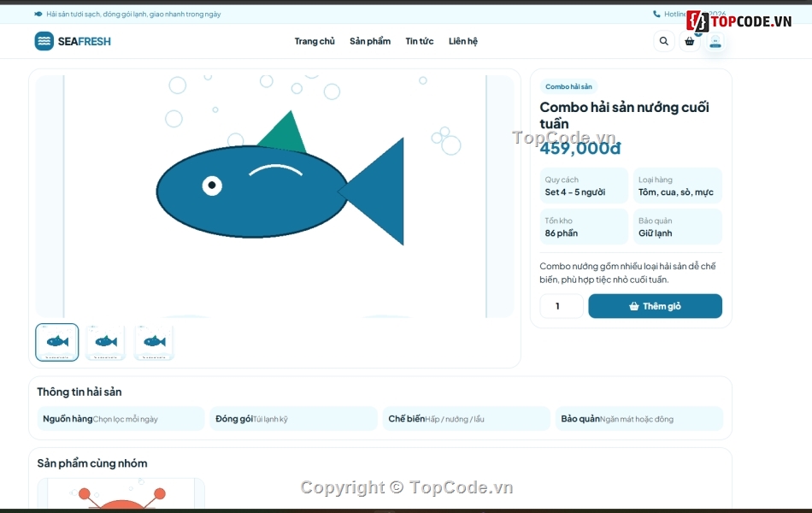Click the Bảo quản Giữ lạnh box
The image size is (812, 513).
[677, 227]
